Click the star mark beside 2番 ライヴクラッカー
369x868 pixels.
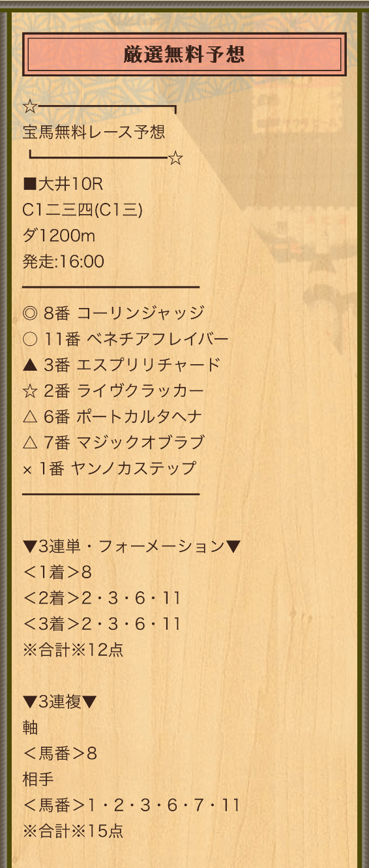click(30, 391)
